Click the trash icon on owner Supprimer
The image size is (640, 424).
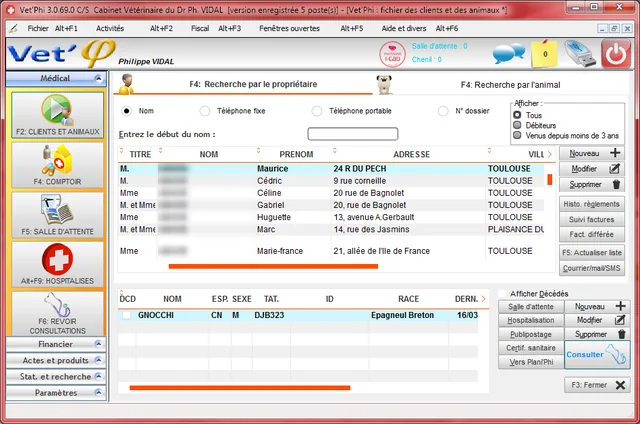pyautogui.click(x=616, y=184)
